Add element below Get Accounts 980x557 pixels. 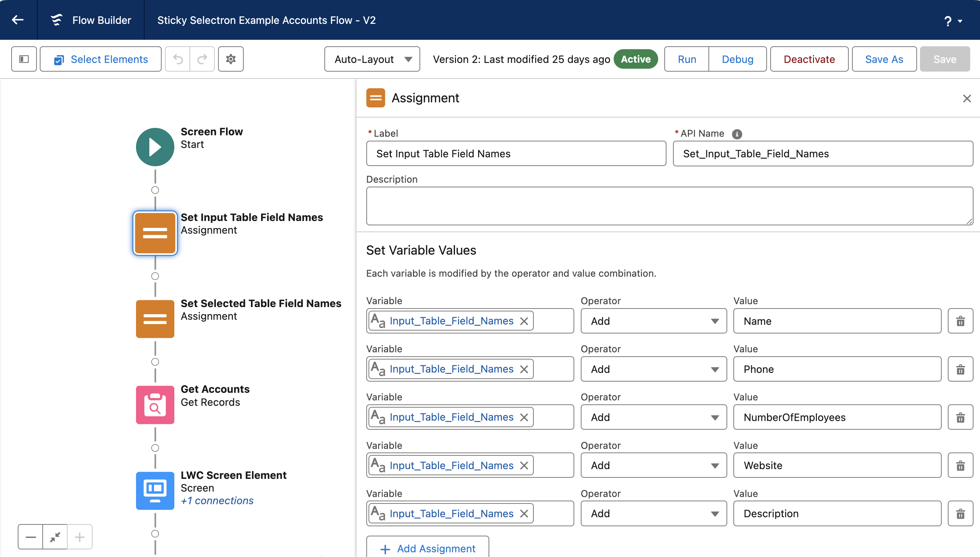(155, 448)
